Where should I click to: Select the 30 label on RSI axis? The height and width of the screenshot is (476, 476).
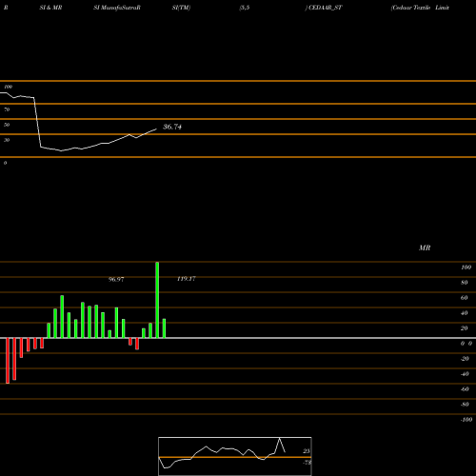[7, 140]
